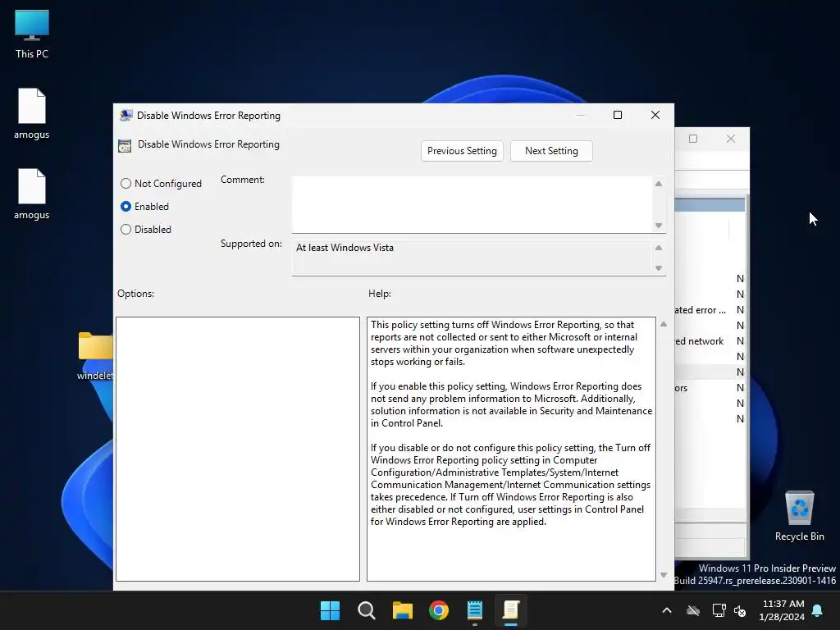Image resolution: width=840 pixels, height=630 pixels.
Task: Go to Previous Setting
Action: [462, 151]
